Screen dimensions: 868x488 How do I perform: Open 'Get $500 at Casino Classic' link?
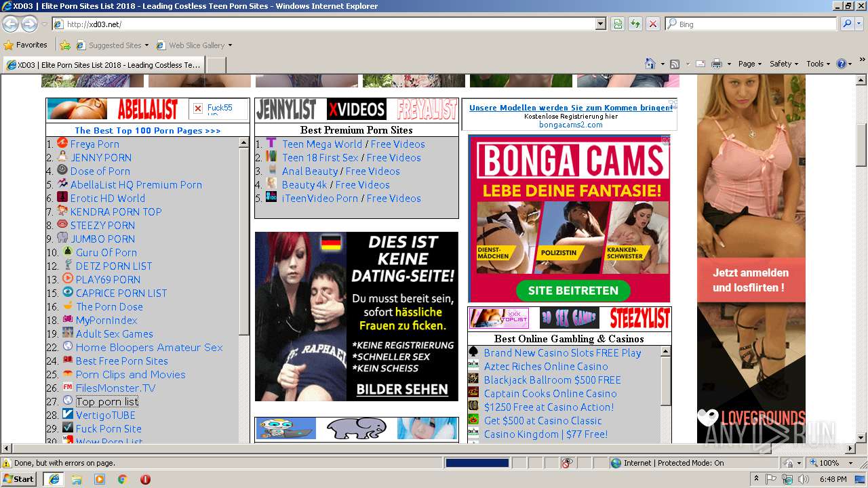point(542,421)
